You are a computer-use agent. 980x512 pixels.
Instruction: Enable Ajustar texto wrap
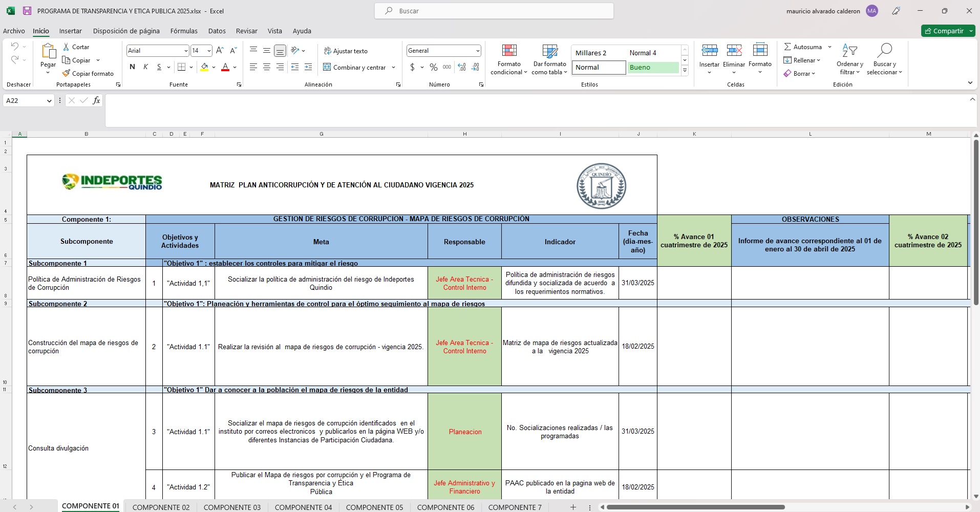(346, 51)
